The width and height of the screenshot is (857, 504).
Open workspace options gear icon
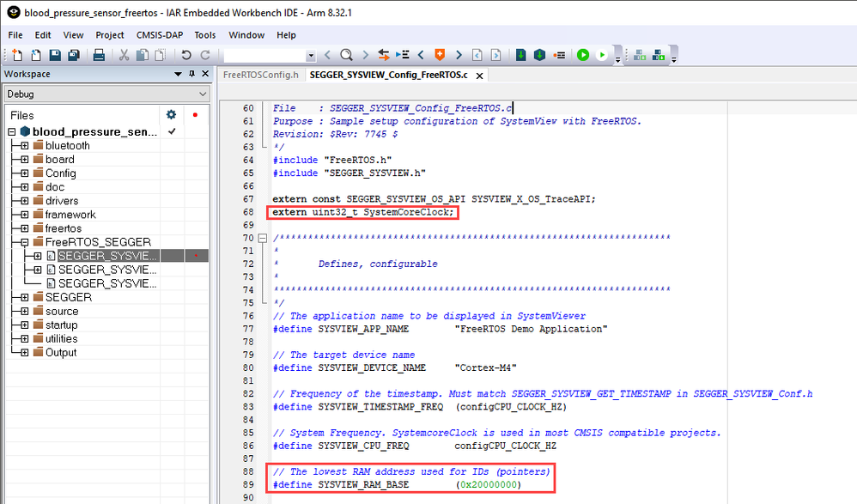171,115
